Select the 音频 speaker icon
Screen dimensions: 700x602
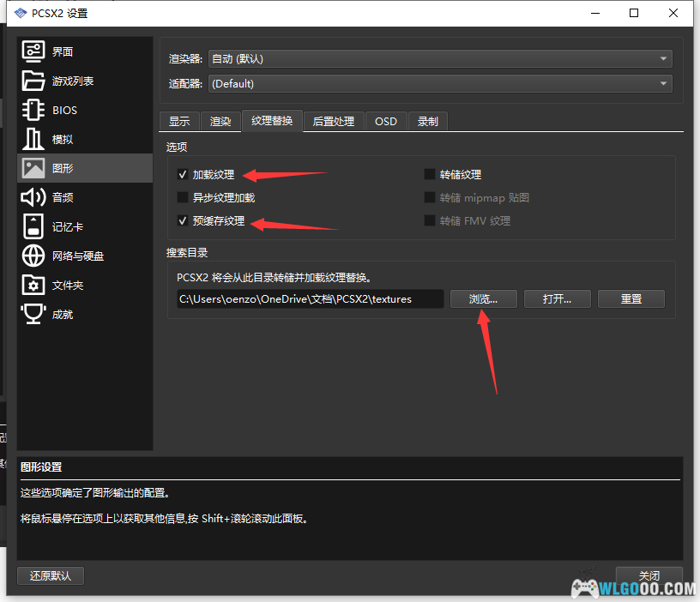33,197
